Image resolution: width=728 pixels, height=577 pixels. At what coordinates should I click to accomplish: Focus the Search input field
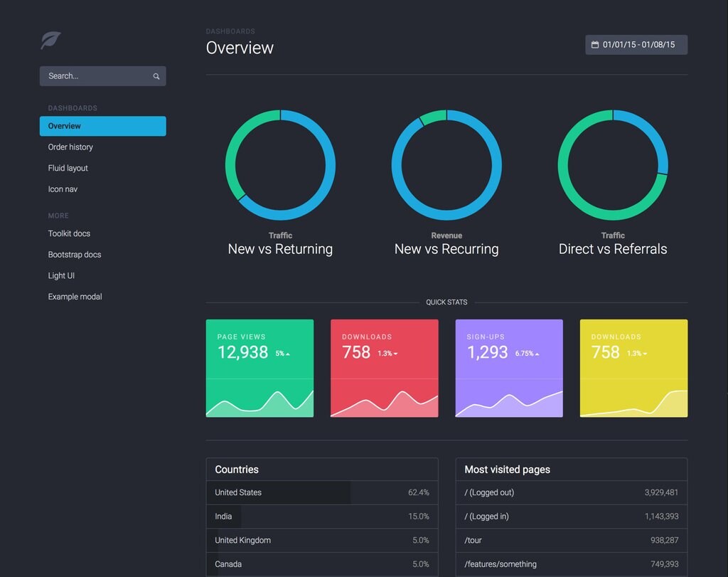click(102, 76)
